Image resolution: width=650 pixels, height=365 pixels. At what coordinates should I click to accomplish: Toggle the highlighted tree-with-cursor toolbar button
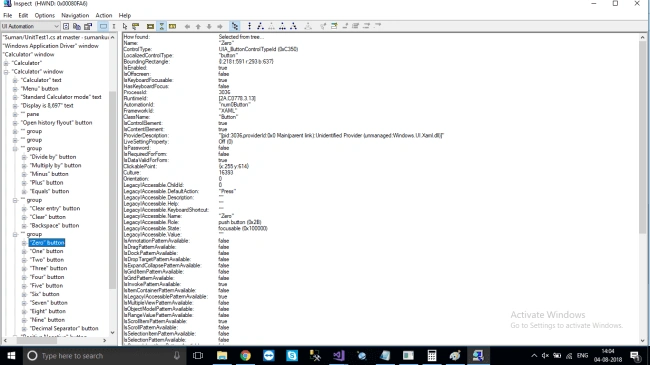[x=235, y=26]
